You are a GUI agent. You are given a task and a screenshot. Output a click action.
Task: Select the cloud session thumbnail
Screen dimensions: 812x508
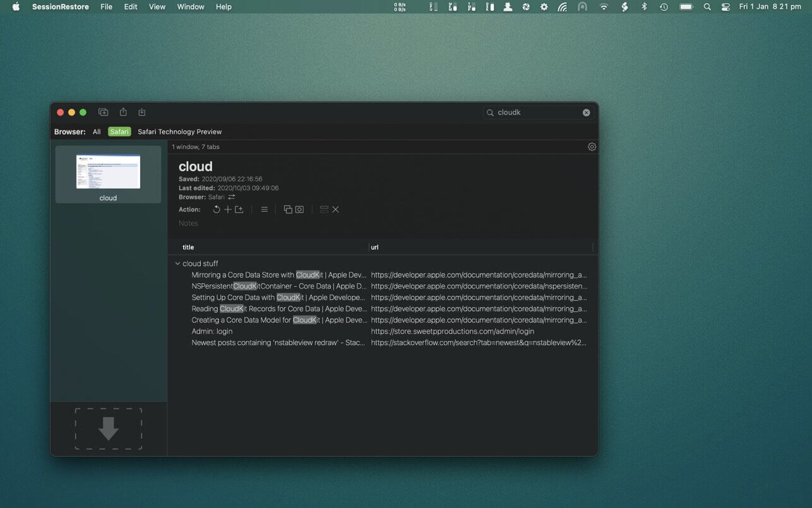[x=108, y=174]
